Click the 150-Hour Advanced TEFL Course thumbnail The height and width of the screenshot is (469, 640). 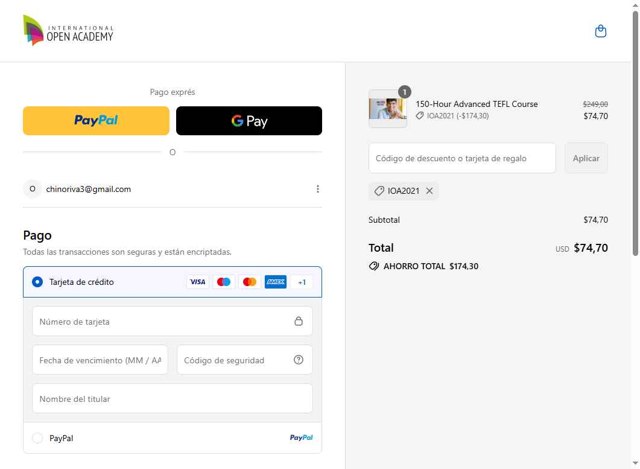tap(388, 109)
